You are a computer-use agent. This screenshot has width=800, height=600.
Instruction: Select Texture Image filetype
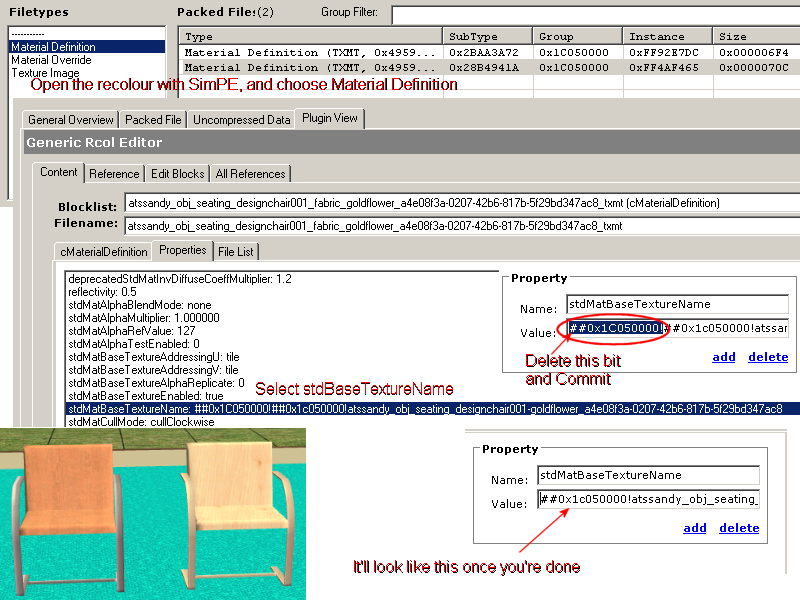click(45, 73)
